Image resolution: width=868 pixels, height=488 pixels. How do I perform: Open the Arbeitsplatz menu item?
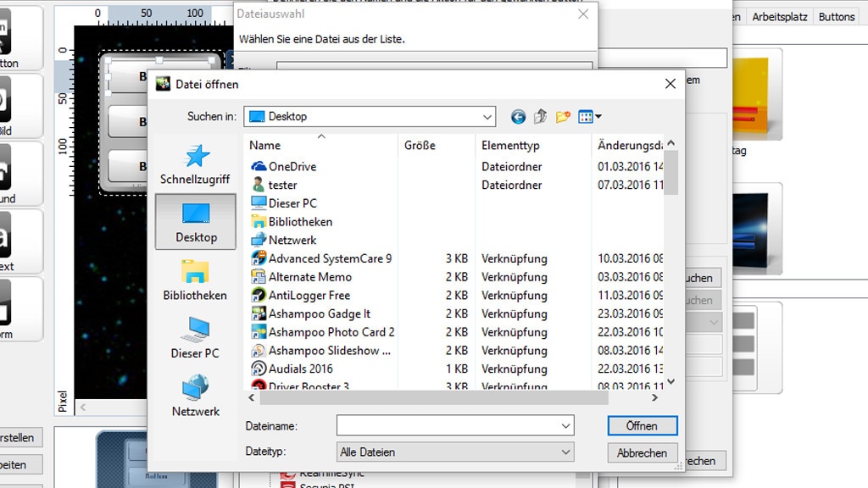click(779, 16)
